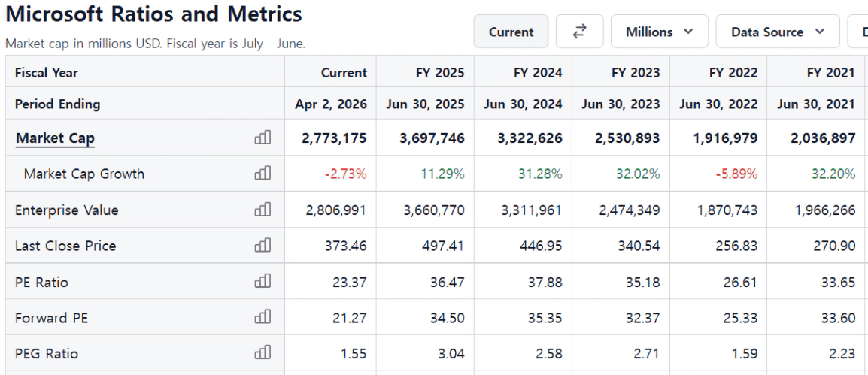Open the PEG Ratio chart icon

tap(263, 353)
